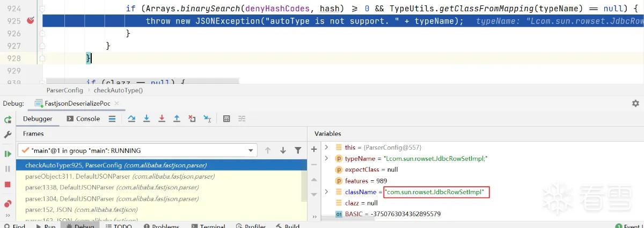644x228 pixels.
Task: Step out of the current method
Action: tap(177, 119)
